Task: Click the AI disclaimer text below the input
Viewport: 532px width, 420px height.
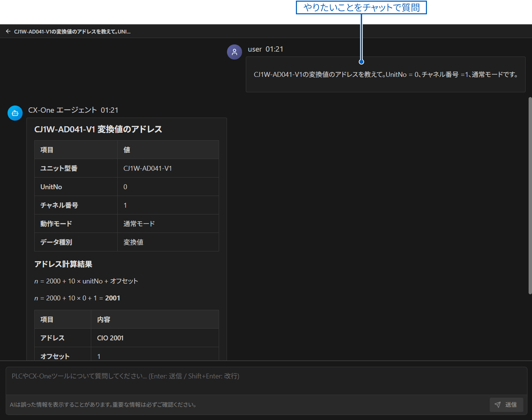Action: click(x=103, y=405)
